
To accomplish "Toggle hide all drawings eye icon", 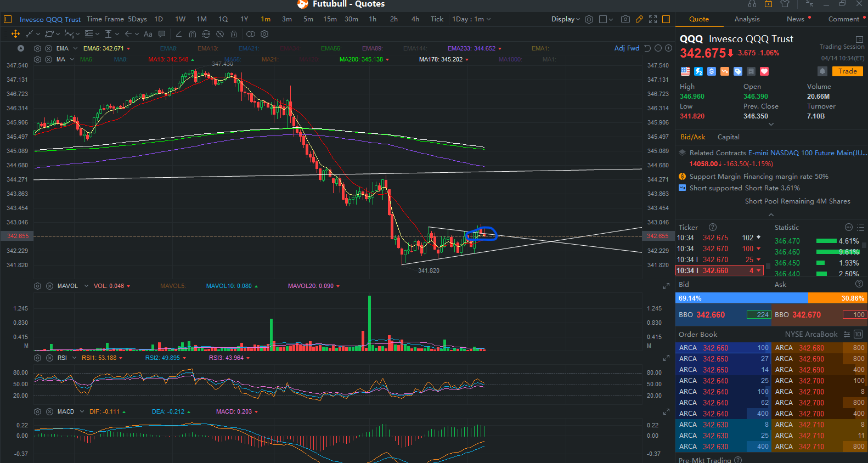I will click(220, 34).
